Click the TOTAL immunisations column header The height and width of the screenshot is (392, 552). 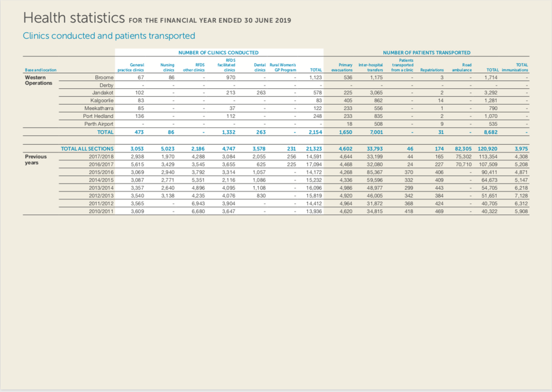pyautogui.click(x=514, y=67)
